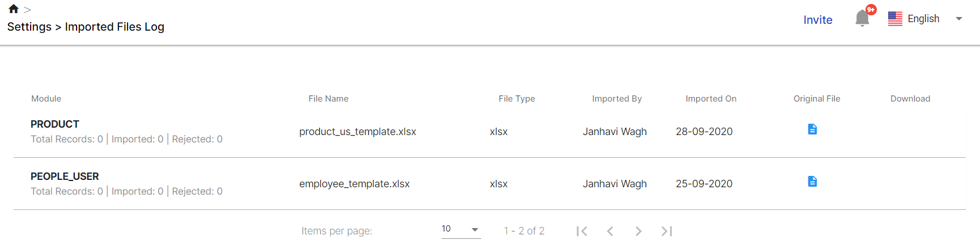980x244 pixels.
Task: Open items per page selector
Action: pos(461,229)
